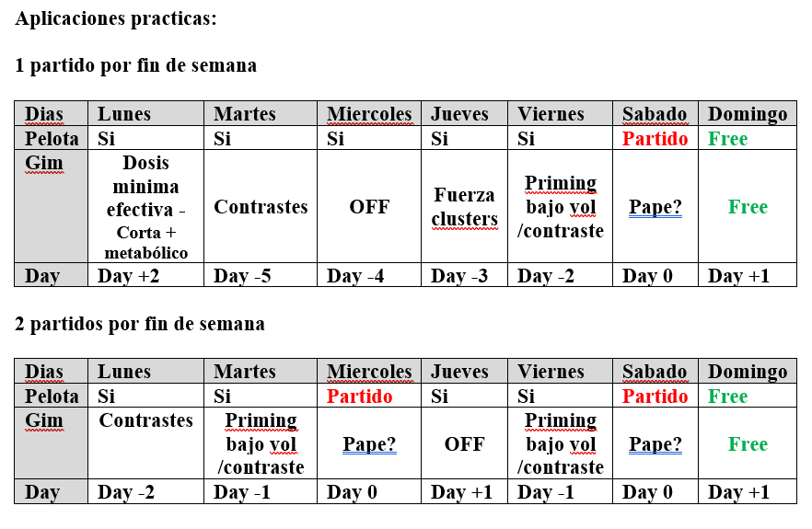Viewport: 812px width, 529px height.
Task: Click "Contrastes" in the Martes column
Action: (x=261, y=207)
